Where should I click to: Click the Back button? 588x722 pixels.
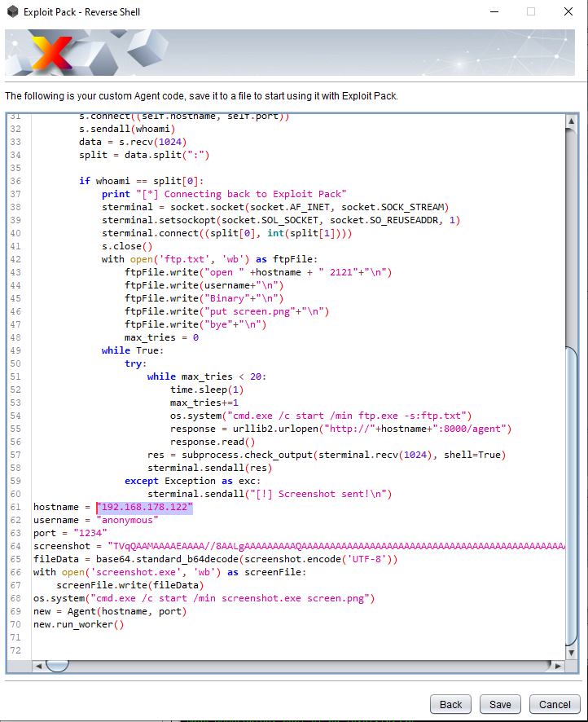(450, 705)
